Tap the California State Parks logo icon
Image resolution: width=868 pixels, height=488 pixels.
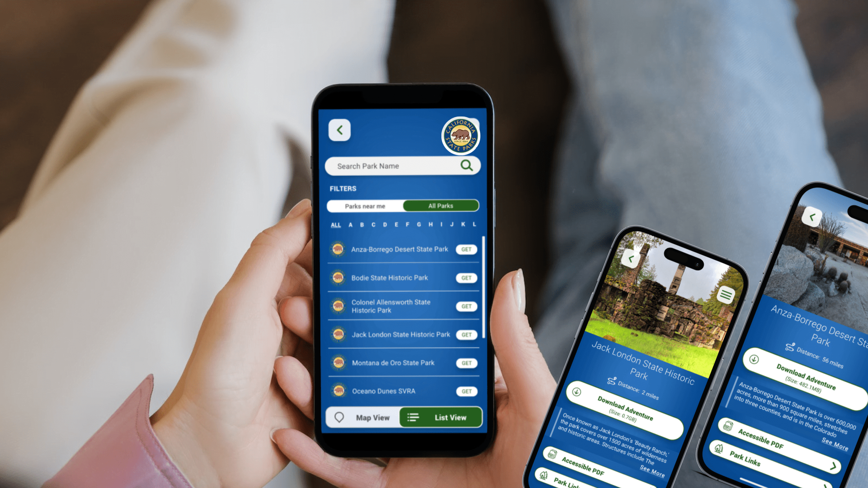click(462, 132)
